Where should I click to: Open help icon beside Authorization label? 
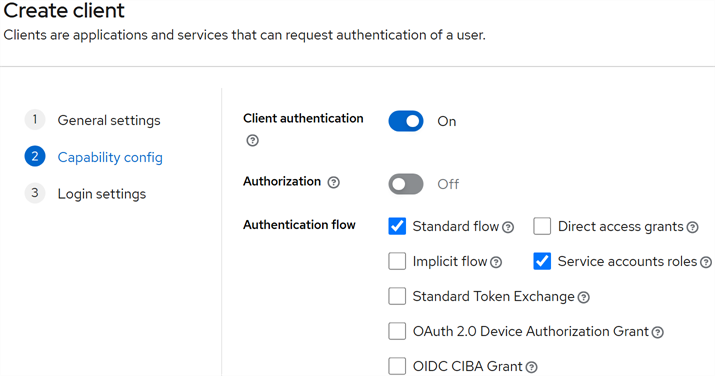(x=334, y=182)
